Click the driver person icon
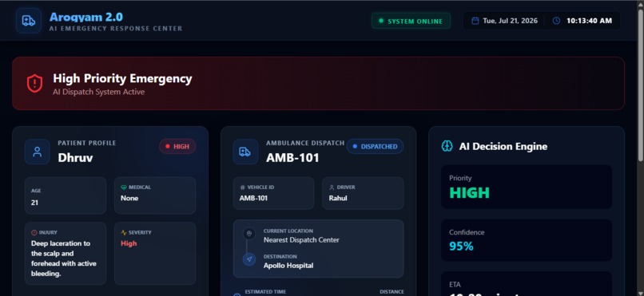This screenshot has width=644, height=296. click(x=332, y=187)
